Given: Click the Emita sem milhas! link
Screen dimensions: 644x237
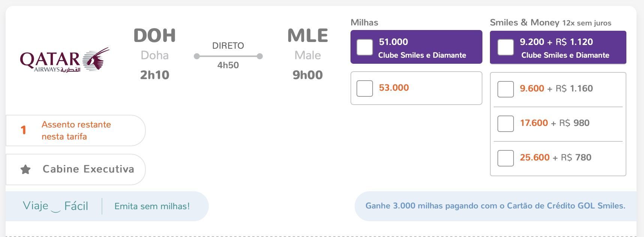Looking at the screenshot, I should pyautogui.click(x=152, y=206).
